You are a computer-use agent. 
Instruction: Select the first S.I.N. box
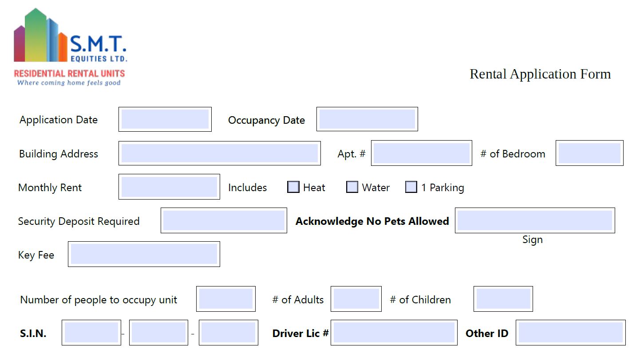click(91, 333)
